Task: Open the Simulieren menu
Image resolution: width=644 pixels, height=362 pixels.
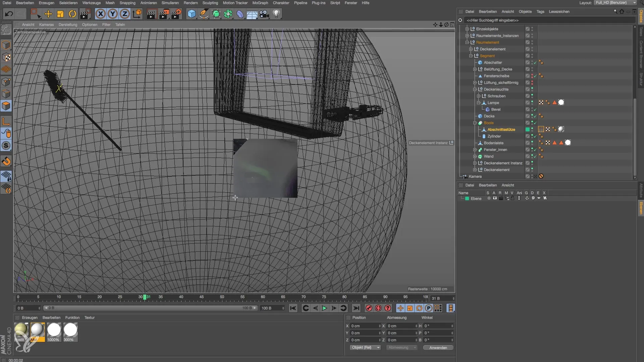Action: (170, 3)
